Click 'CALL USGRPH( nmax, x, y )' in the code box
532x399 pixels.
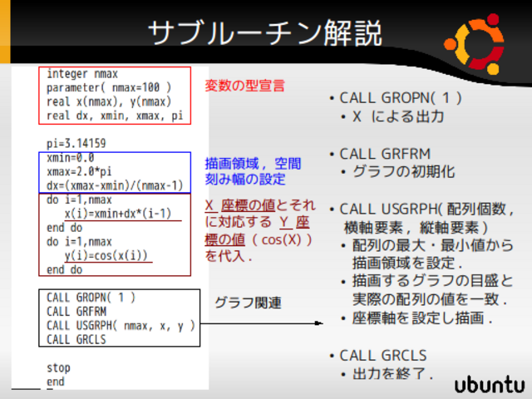121,325
